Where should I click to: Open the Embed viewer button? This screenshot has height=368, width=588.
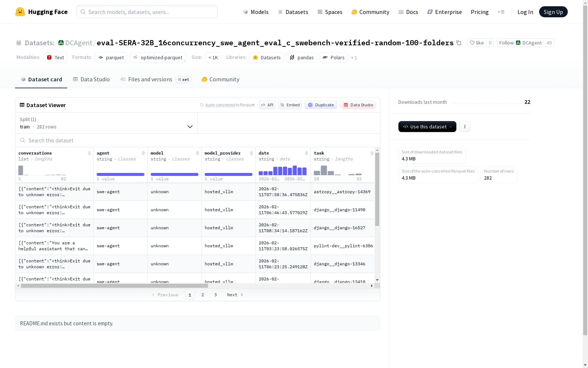290,105
